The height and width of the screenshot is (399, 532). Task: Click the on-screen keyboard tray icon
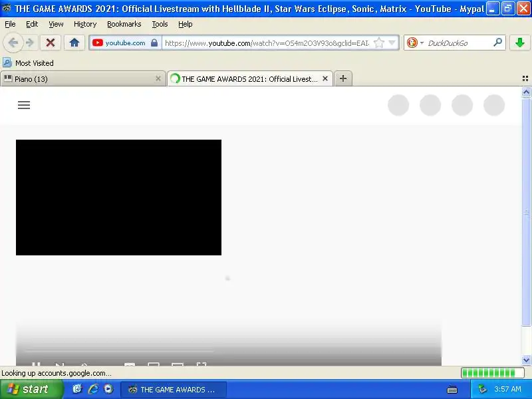452,390
